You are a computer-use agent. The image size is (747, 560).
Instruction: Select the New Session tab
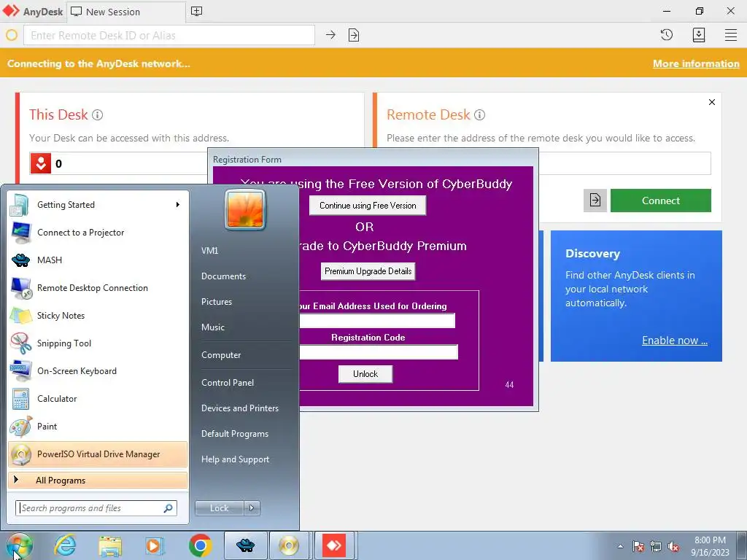[125, 12]
